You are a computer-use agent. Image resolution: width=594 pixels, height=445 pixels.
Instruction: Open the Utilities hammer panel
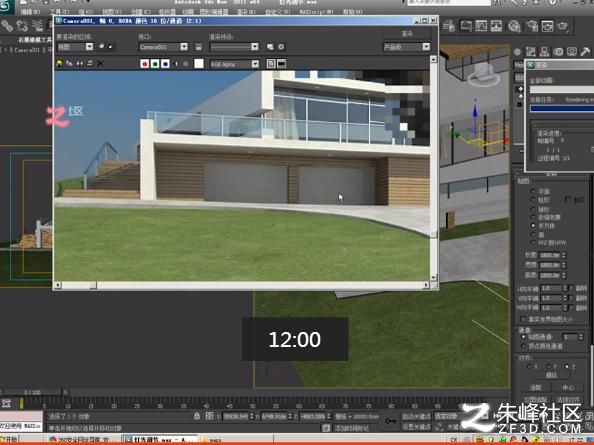click(585, 52)
